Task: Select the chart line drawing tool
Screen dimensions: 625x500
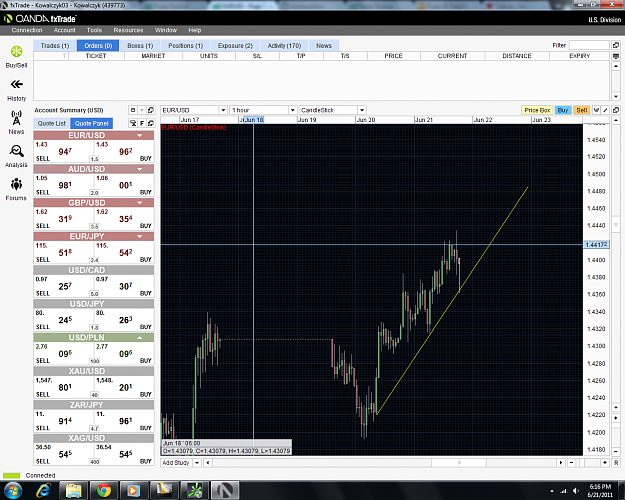Action: click(x=605, y=110)
